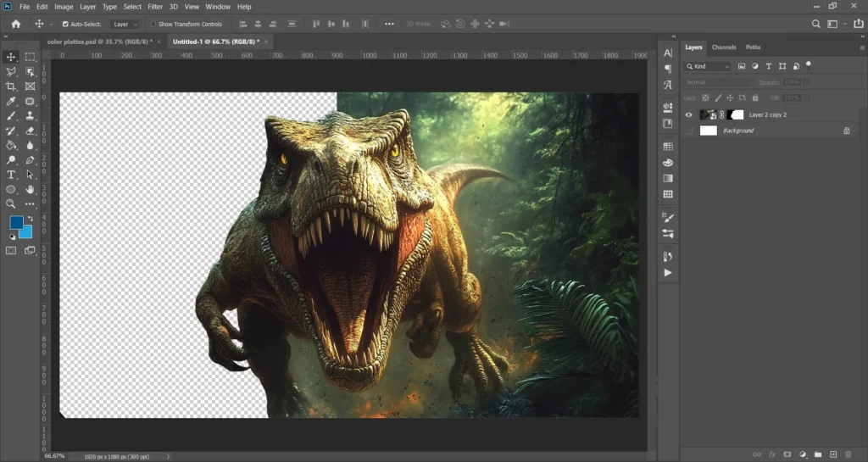Screen dimensions: 868x462
Task: Open the Brush Settings panel icon
Action: 668,218
